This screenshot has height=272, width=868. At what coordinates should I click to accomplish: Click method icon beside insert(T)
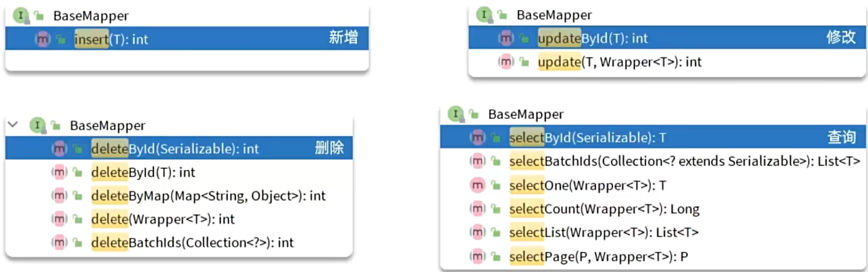pyautogui.click(x=43, y=39)
